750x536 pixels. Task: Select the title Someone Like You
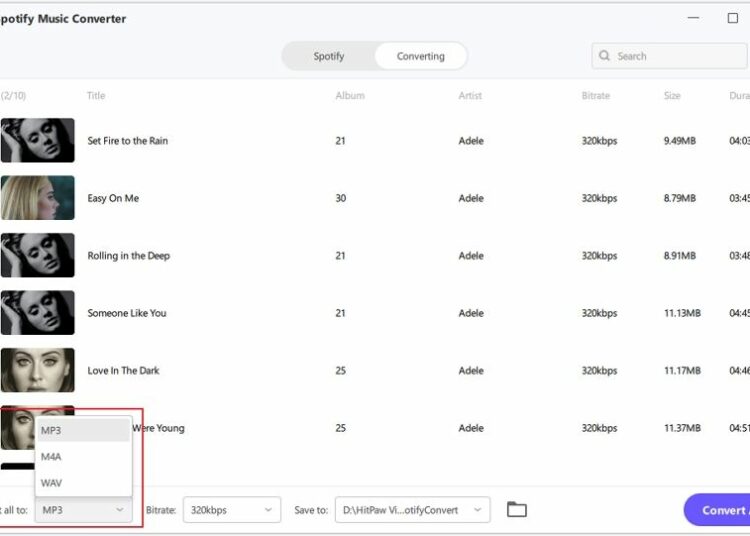point(127,313)
